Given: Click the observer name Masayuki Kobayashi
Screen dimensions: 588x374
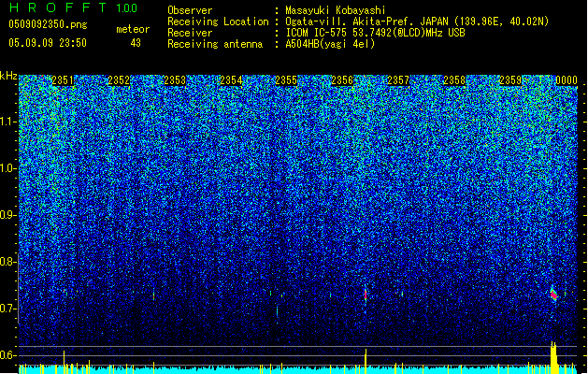Looking at the screenshot, I should pos(335,10).
